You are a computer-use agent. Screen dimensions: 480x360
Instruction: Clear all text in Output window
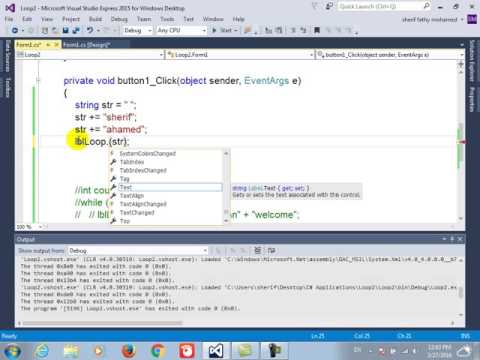[257, 250]
